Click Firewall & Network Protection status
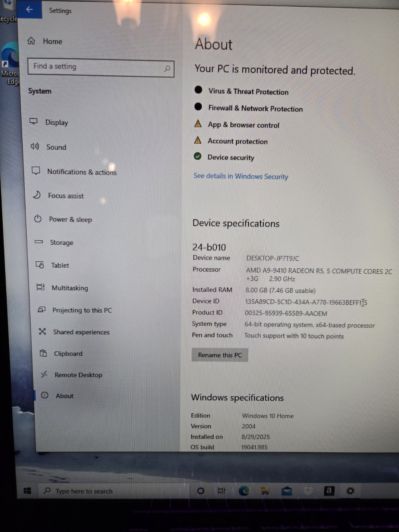This screenshot has width=399, height=532. (x=255, y=108)
